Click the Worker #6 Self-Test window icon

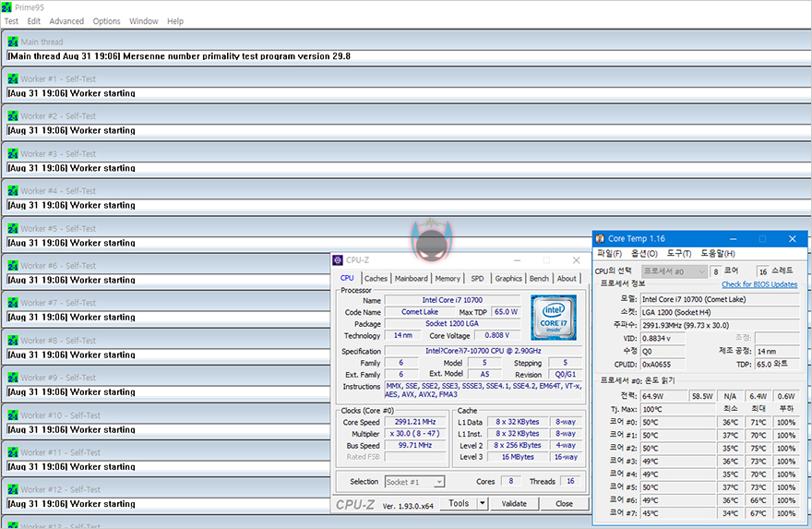click(13, 266)
